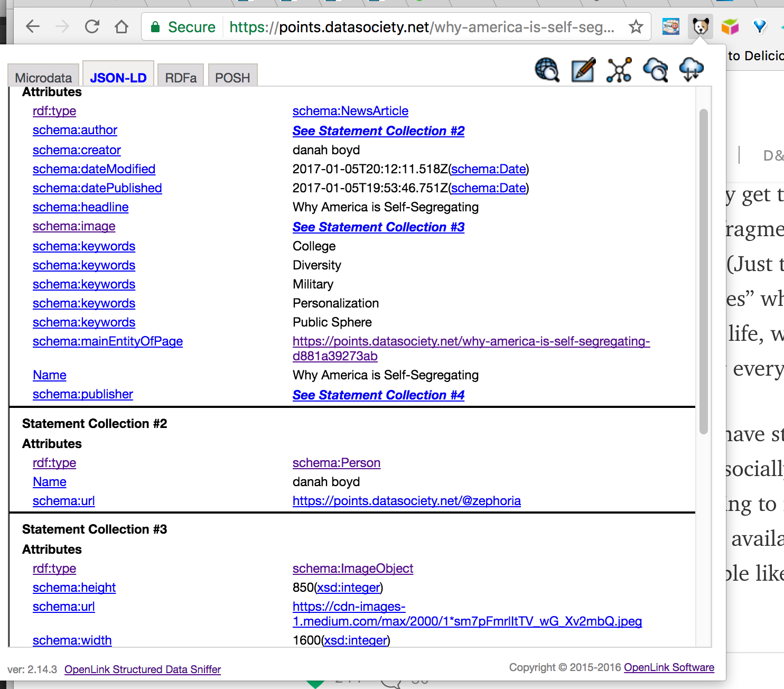Click the globe with magnifier icon

click(547, 70)
